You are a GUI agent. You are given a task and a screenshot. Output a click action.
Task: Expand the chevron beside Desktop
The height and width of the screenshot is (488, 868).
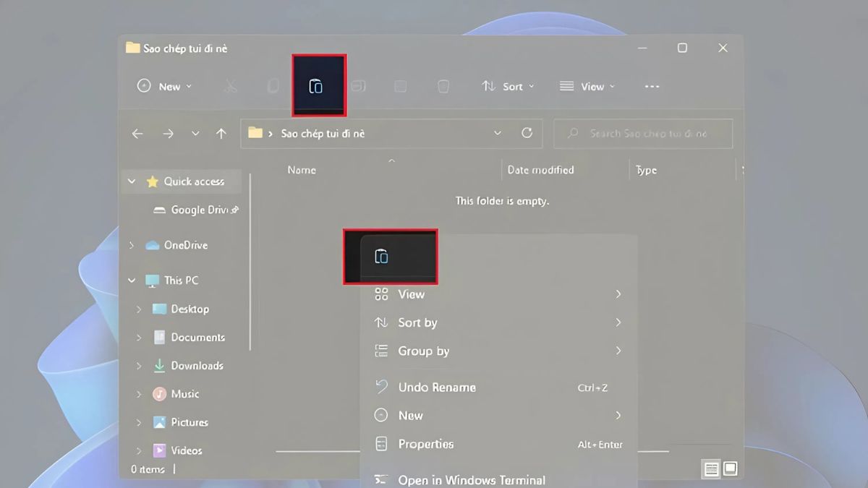pyautogui.click(x=139, y=309)
